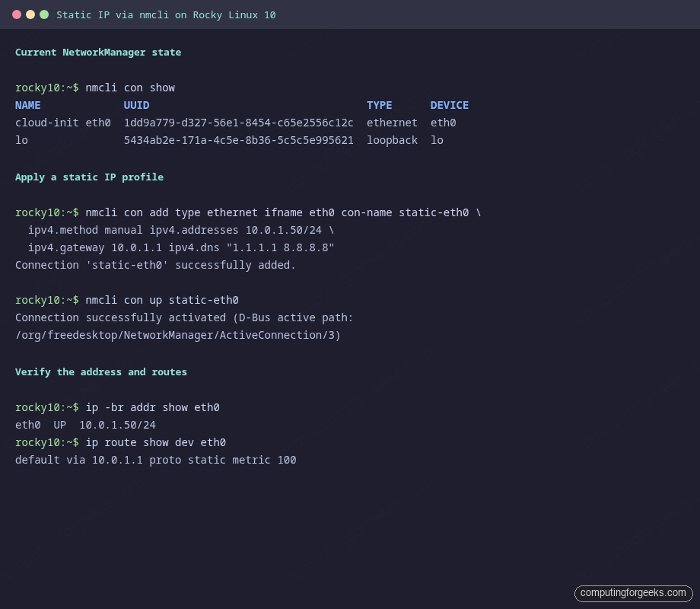Click the NAME column header
Image resolution: width=700 pixels, height=609 pixels.
pyautogui.click(x=27, y=105)
